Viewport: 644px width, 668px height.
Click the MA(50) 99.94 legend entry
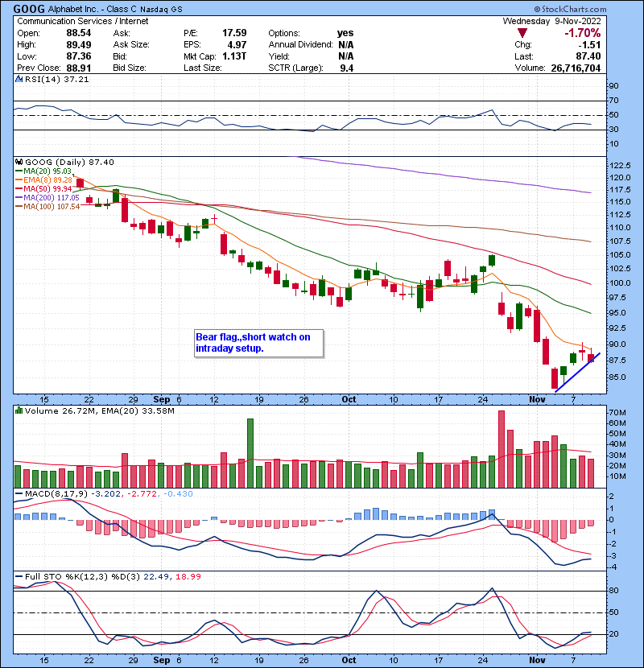coord(43,188)
